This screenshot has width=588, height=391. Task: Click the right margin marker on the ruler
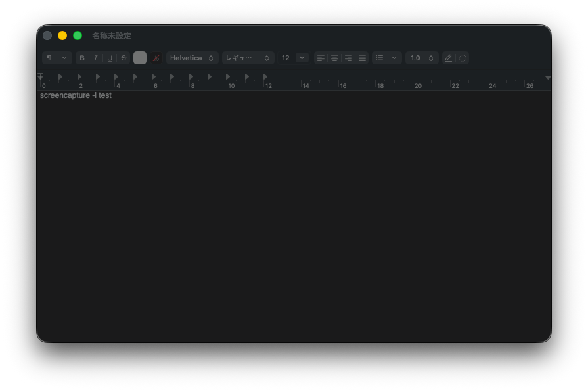(x=548, y=78)
